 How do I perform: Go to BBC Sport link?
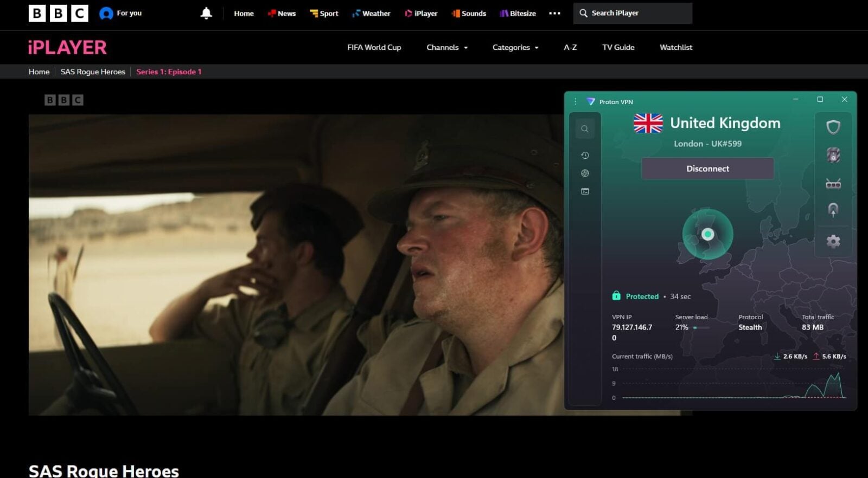pyautogui.click(x=324, y=13)
